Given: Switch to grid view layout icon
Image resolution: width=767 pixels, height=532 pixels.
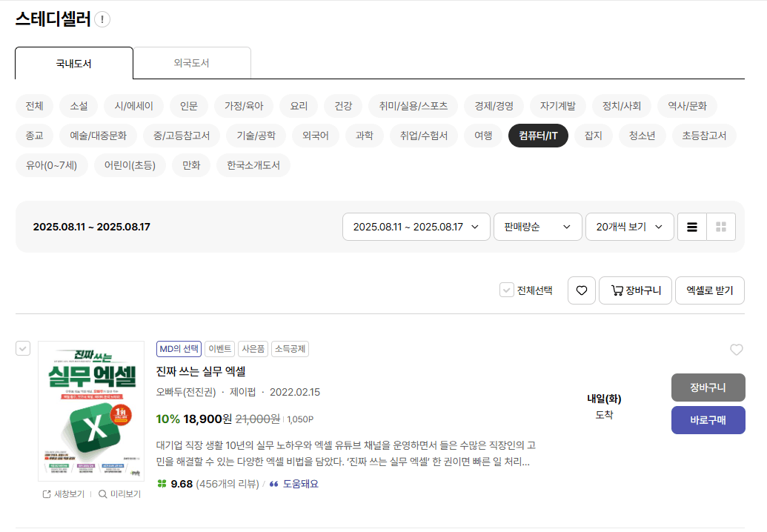Looking at the screenshot, I should [x=720, y=227].
